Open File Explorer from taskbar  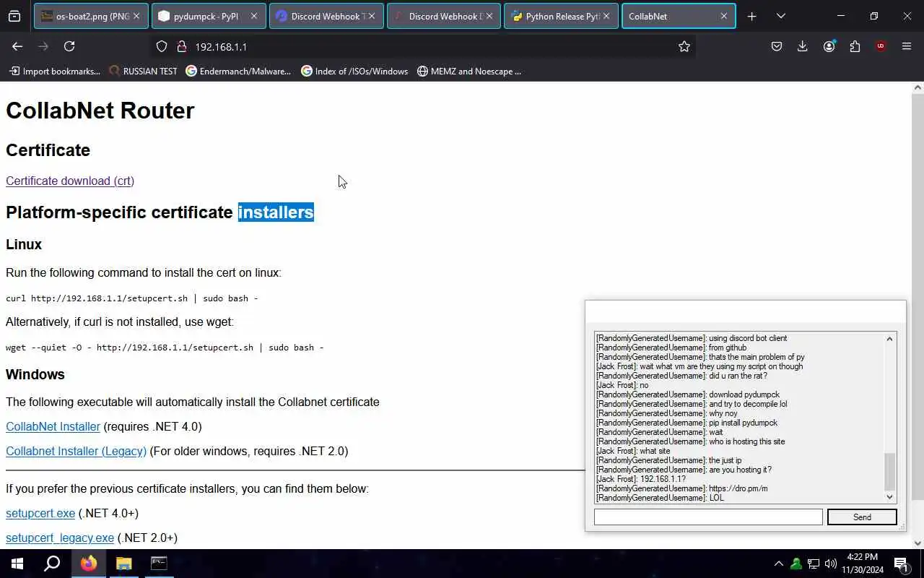[123, 564]
